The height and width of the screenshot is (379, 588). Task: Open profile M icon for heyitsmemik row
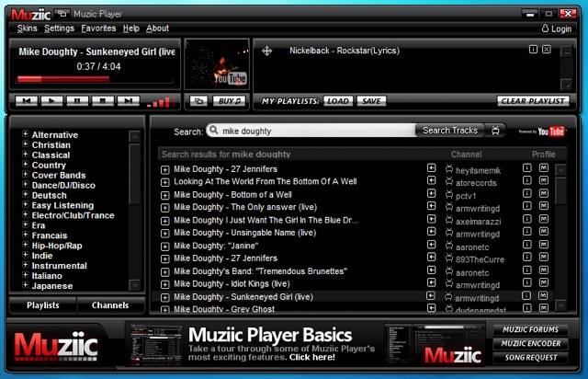[544, 167]
